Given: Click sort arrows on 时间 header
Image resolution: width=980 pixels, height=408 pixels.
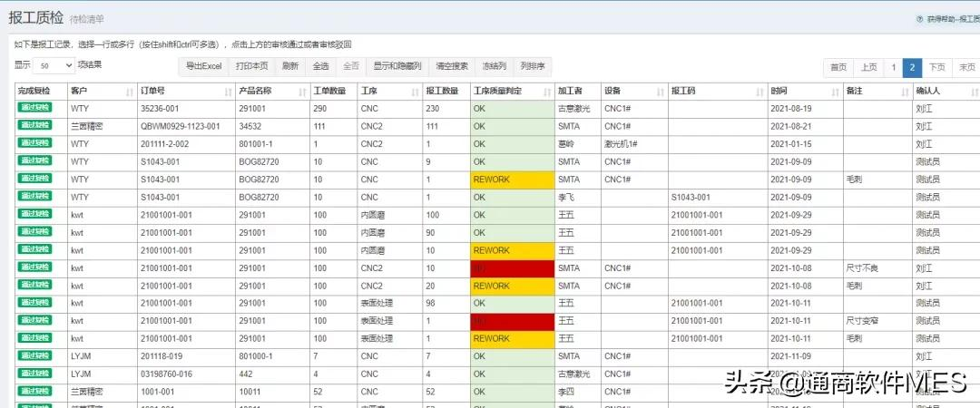Looking at the screenshot, I should [835, 92].
